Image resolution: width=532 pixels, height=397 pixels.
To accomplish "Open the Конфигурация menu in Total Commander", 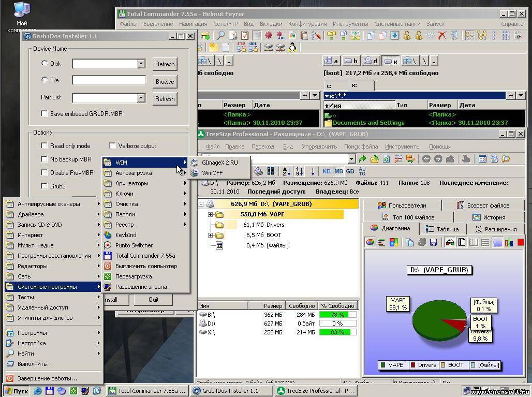I will click(307, 24).
